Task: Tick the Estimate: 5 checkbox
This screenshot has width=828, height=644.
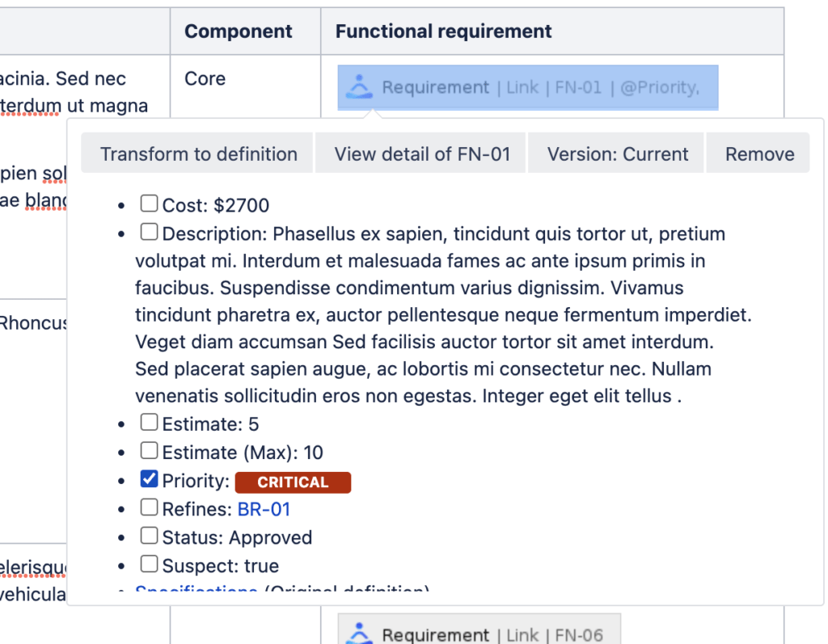Action: coord(149,422)
